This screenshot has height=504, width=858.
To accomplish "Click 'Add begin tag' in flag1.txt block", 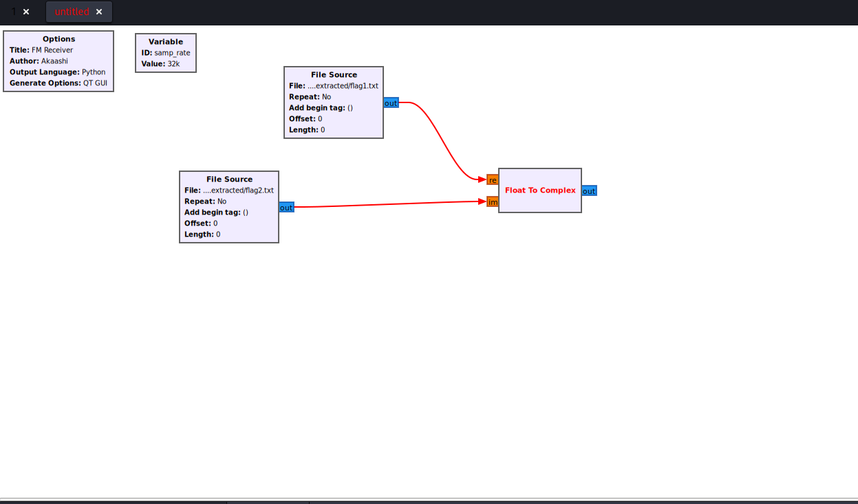I will coord(321,108).
